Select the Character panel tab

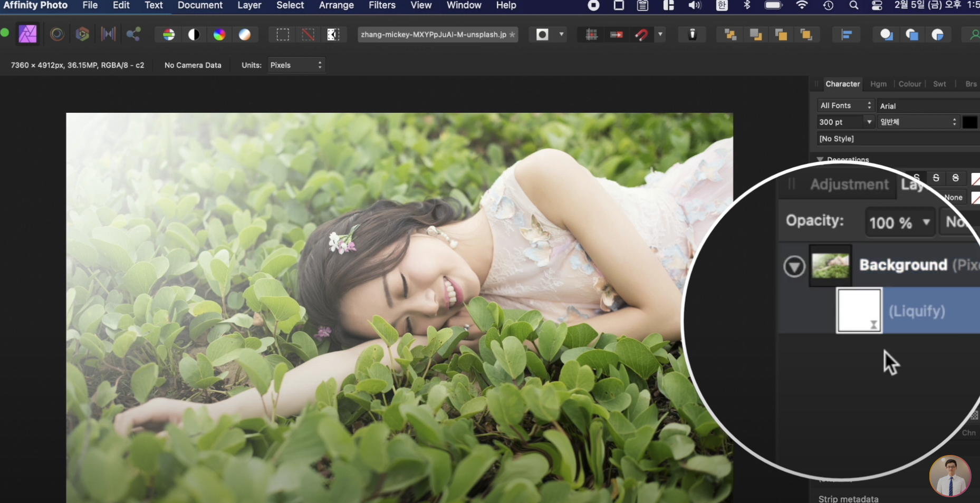tap(842, 84)
